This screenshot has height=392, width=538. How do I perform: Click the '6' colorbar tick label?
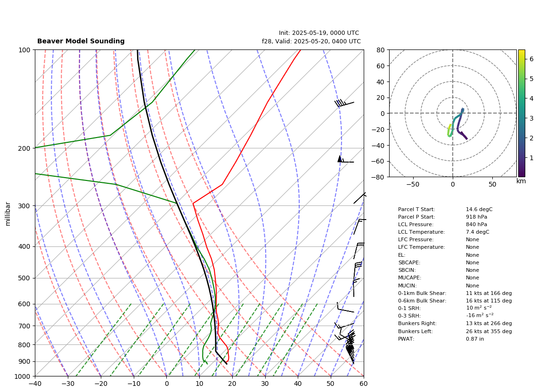click(x=531, y=59)
